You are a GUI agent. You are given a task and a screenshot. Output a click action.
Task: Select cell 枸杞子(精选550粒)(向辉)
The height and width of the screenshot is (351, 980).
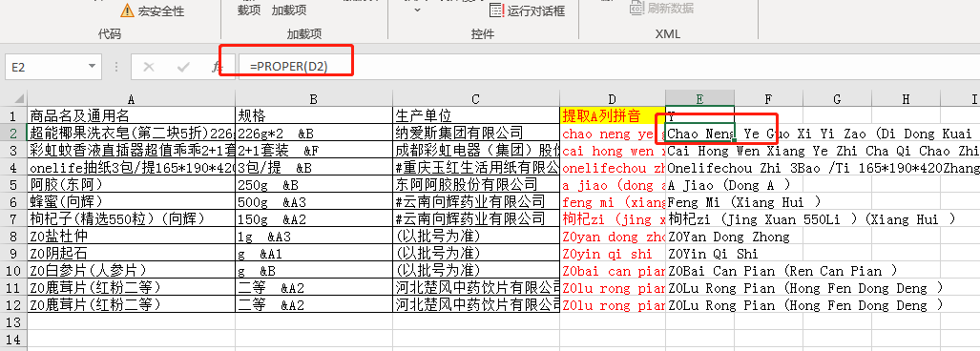pyautogui.click(x=132, y=219)
